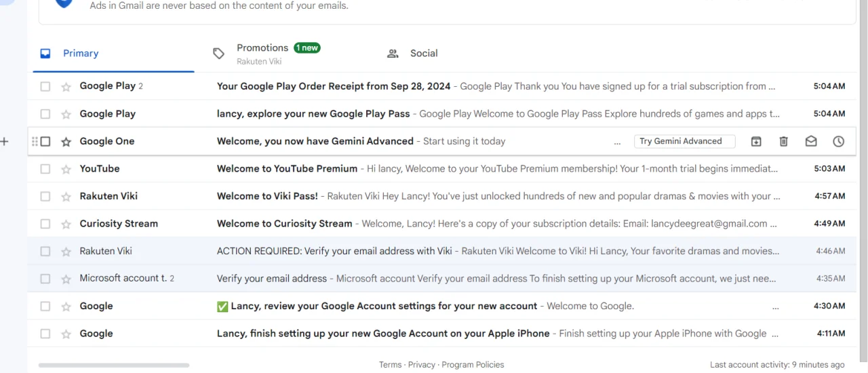
Task: Click the horizontal scrollbar at bottom left
Action: (114, 366)
